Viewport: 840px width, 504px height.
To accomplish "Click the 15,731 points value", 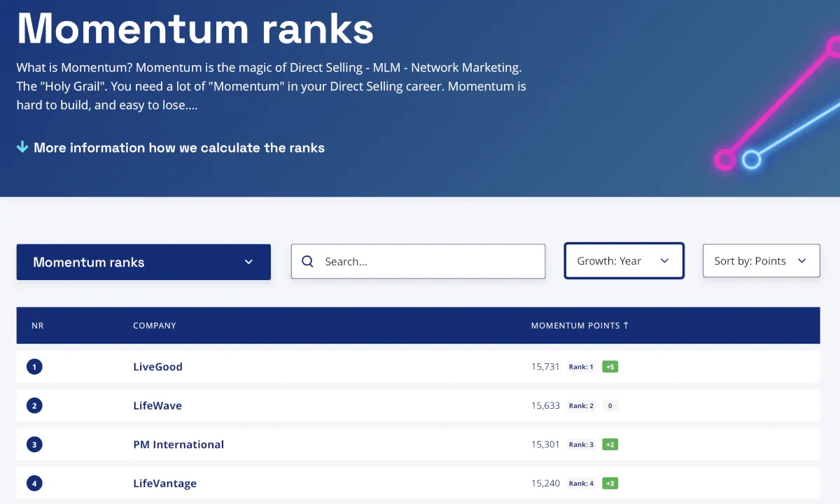I will click(x=545, y=367).
